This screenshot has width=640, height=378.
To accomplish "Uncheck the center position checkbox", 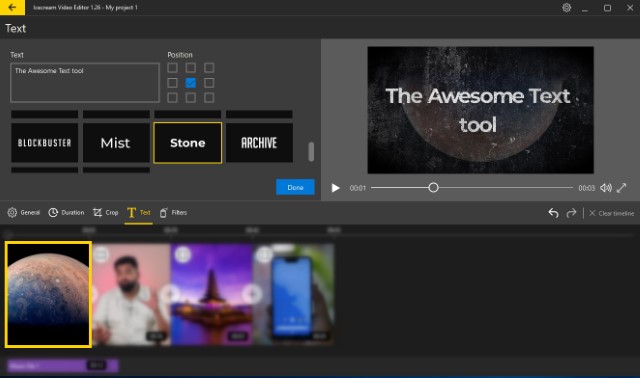I will coord(191,83).
